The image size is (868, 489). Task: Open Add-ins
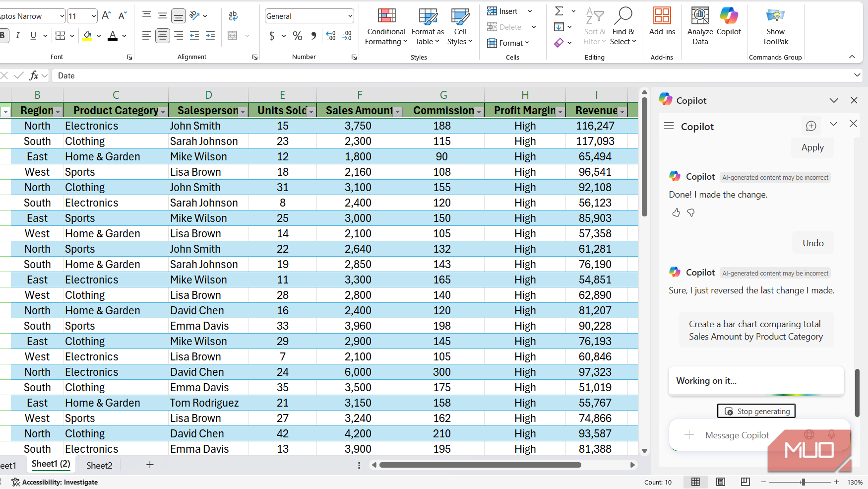coord(662,22)
